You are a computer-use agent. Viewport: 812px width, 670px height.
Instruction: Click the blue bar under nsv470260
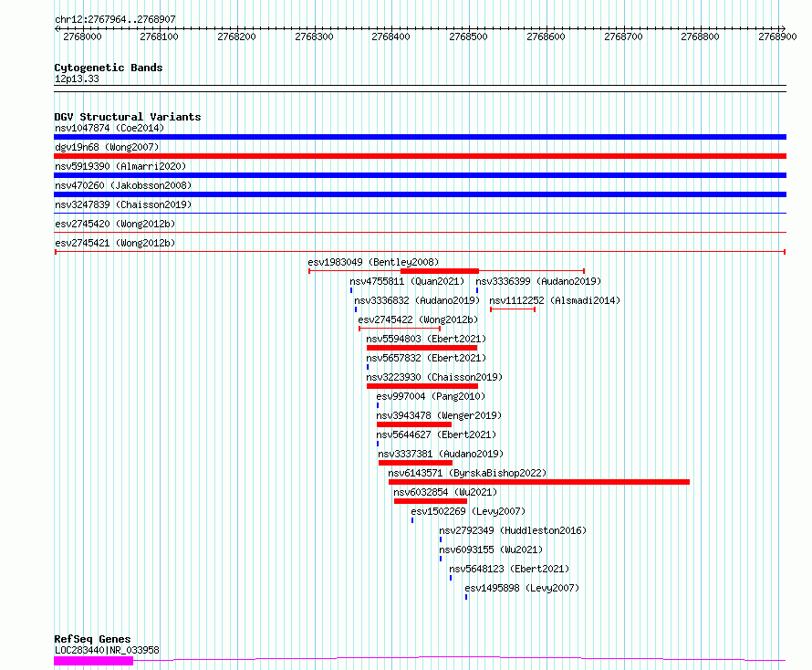tap(420, 194)
